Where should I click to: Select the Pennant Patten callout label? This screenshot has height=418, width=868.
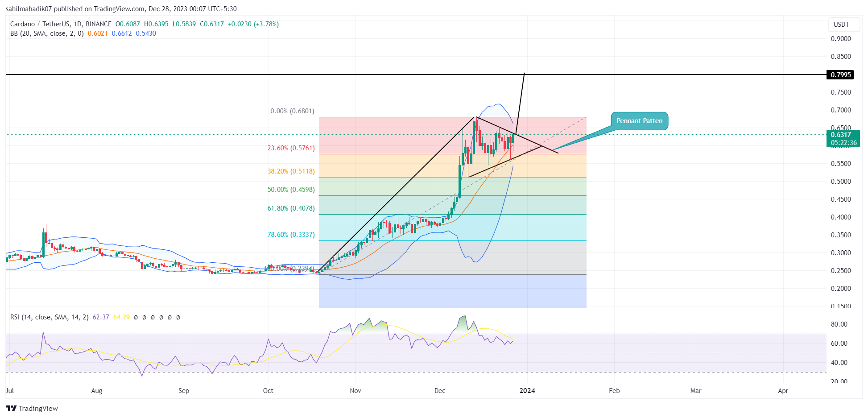tap(639, 121)
